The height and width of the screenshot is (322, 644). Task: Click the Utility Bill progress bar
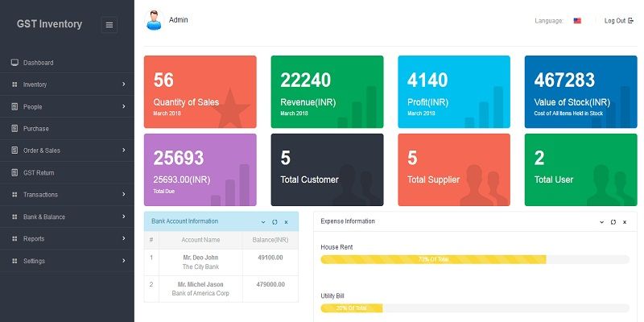pos(475,308)
